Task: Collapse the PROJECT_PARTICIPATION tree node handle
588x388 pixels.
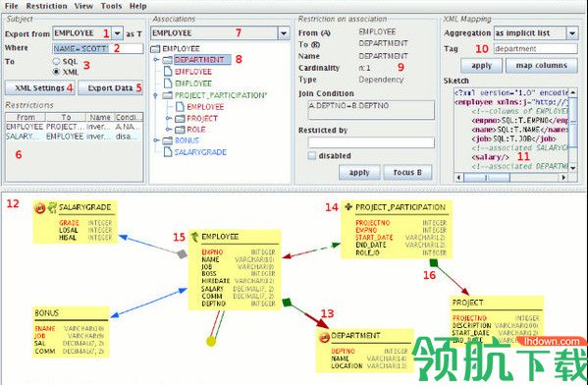Action: coord(155,95)
